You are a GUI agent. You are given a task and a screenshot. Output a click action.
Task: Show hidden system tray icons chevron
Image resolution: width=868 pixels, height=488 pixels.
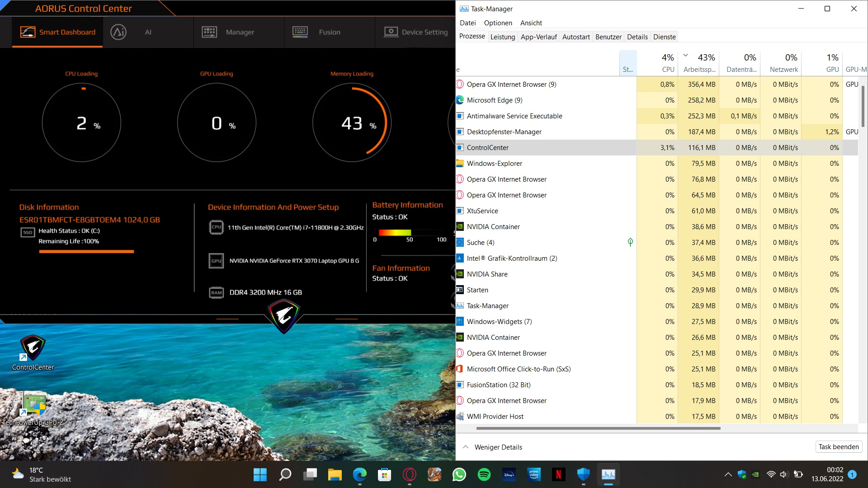coord(728,474)
